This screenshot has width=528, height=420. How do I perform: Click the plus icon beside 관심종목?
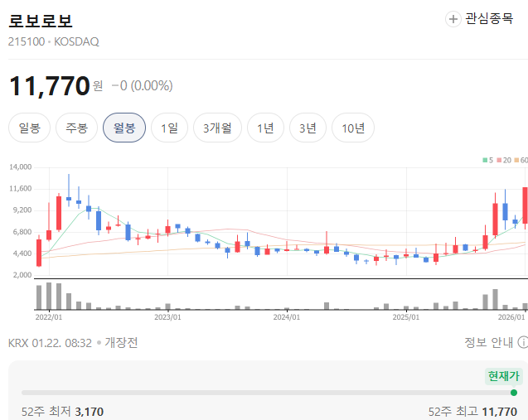click(453, 19)
